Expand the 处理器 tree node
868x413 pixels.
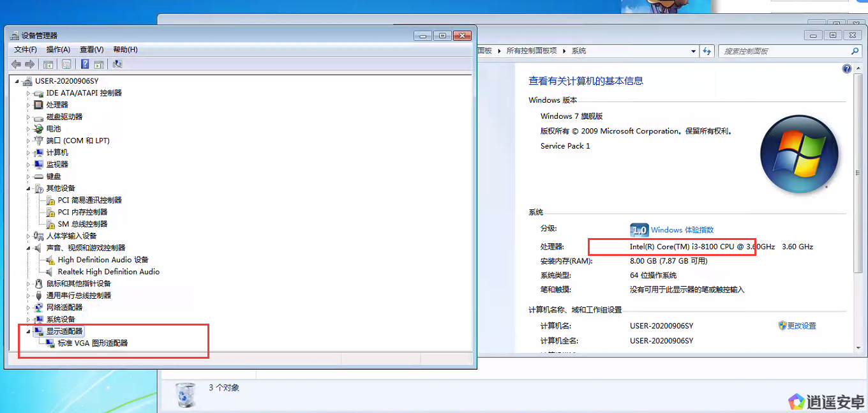(x=29, y=105)
